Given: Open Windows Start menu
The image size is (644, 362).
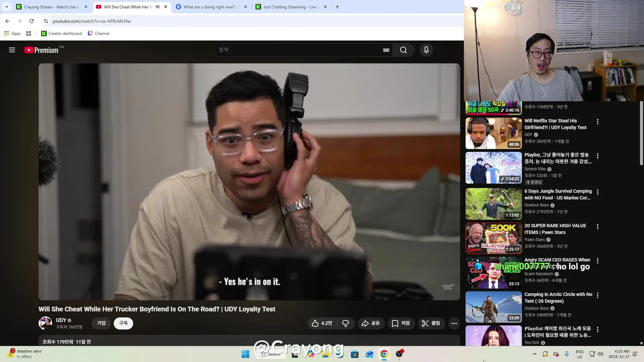Looking at the screenshot, I should pos(245,354).
